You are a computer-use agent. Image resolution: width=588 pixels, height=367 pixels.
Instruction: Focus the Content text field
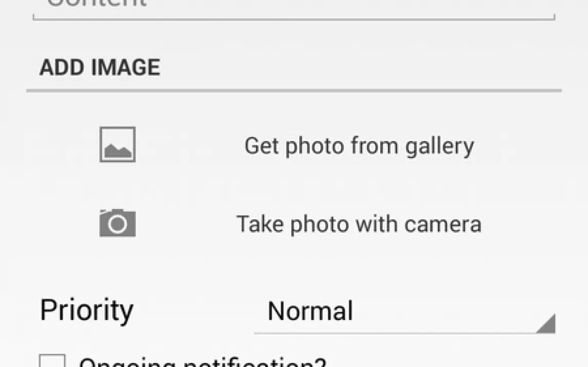[293, 5]
